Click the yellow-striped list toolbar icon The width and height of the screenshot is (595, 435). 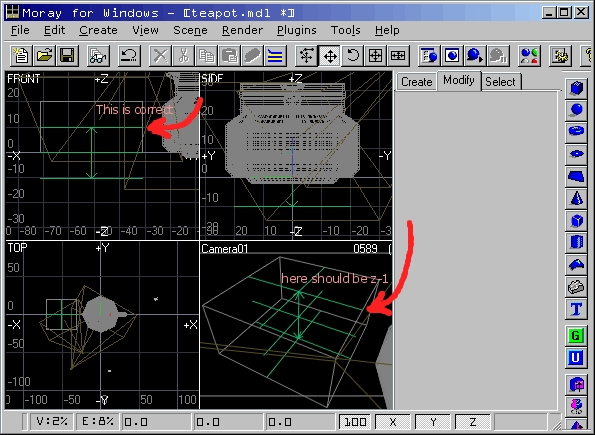(x=275, y=56)
